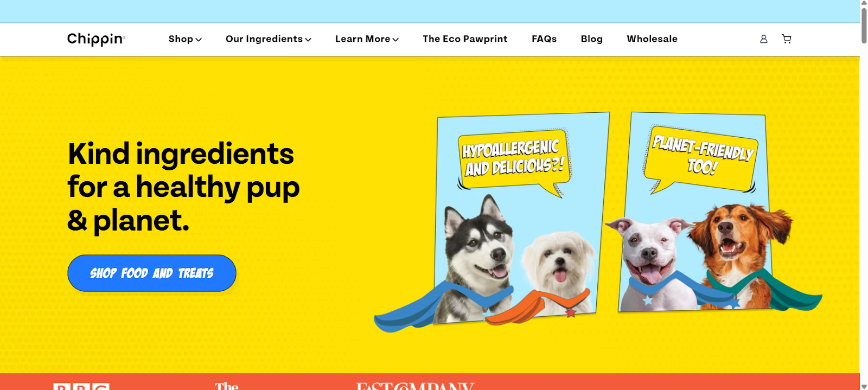Go to the FAQs page
This screenshot has width=868, height=390.
544,39
